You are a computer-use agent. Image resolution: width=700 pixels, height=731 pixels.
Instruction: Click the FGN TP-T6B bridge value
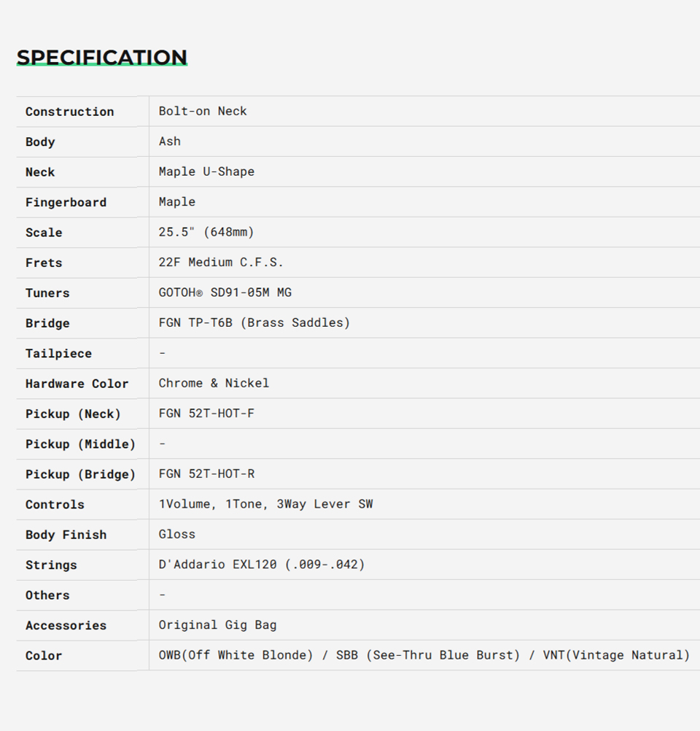point(254,322)
